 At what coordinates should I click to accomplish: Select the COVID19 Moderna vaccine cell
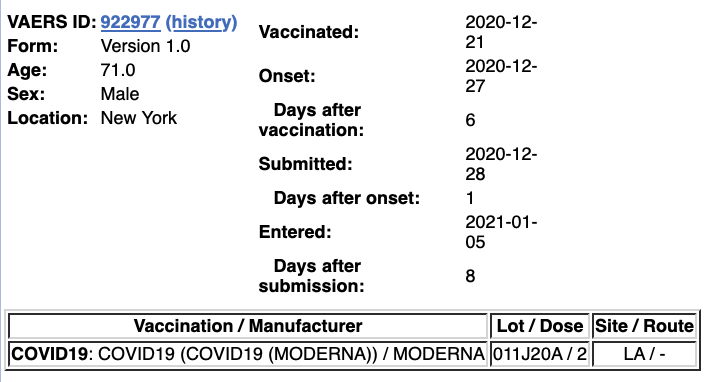(248, 354)
